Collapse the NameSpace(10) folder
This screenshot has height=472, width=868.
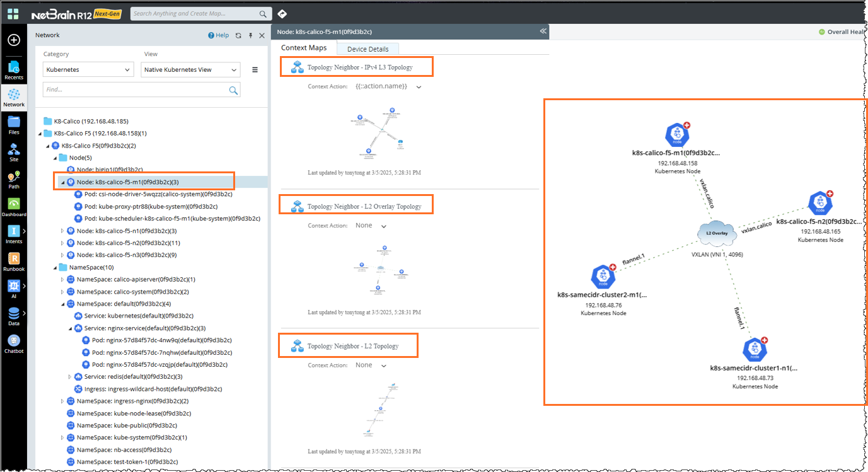[x=55, y=267]
